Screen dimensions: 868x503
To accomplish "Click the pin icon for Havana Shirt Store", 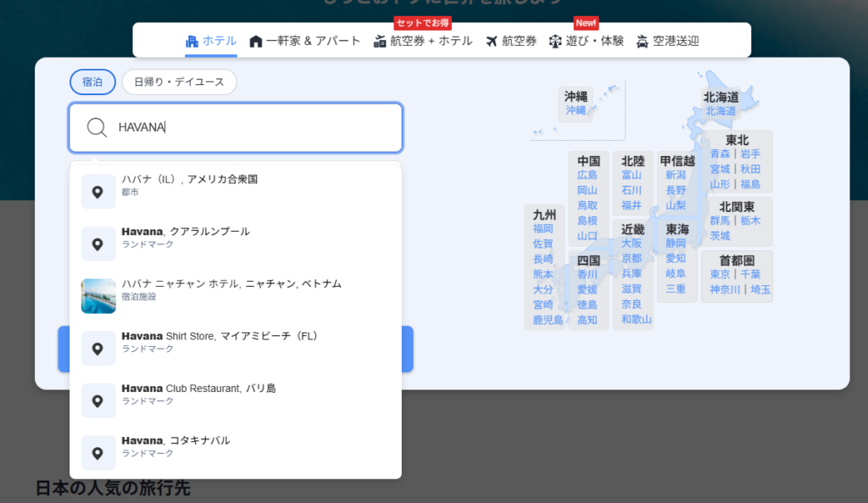I will coord(98,349).
